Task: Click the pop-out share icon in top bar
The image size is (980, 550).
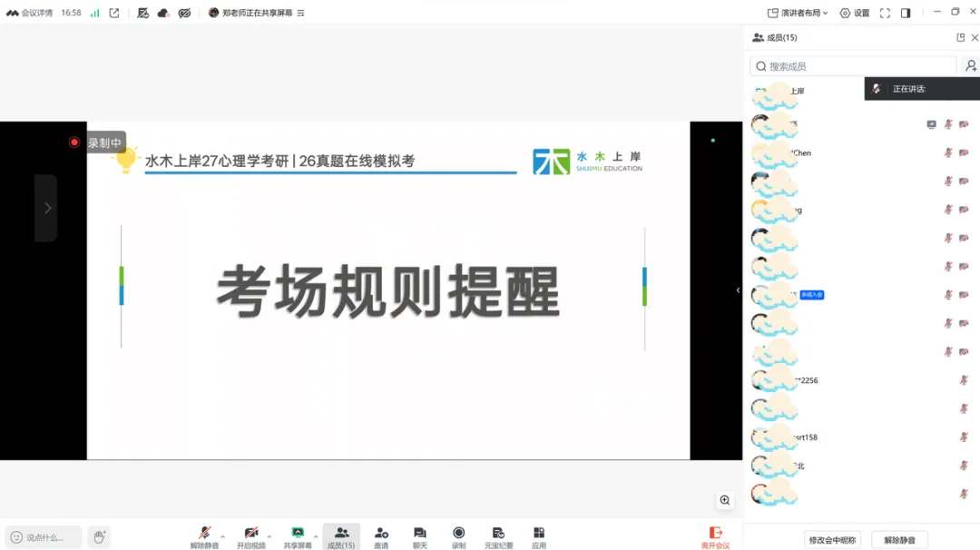Action: click(114, 13)
